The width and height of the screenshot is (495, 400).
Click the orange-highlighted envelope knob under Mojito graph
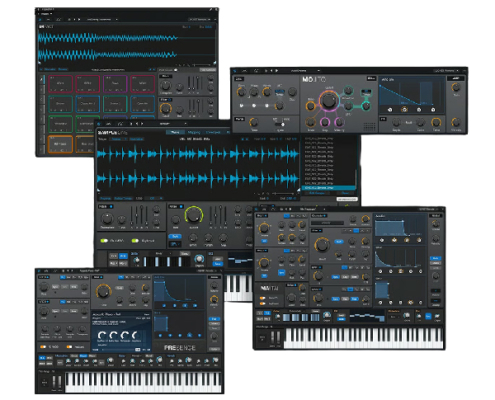[404, 109]
